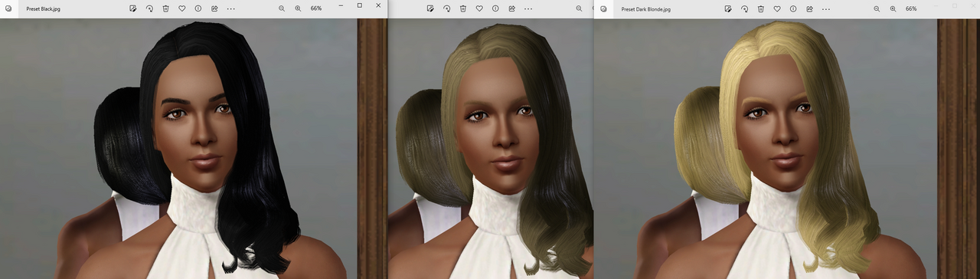The height and width of the screenshot is (279, 980).
Task: Click the blonde-haired Sim photo
Action: click(787, 148)
